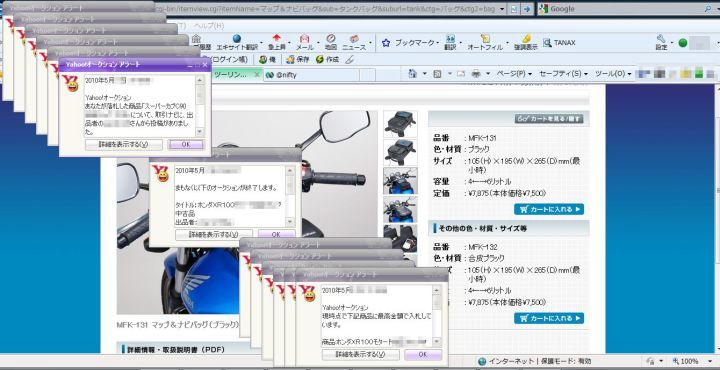Expand the address bar dropdown arrow
The image size is (720, 370).
[501, 9]
